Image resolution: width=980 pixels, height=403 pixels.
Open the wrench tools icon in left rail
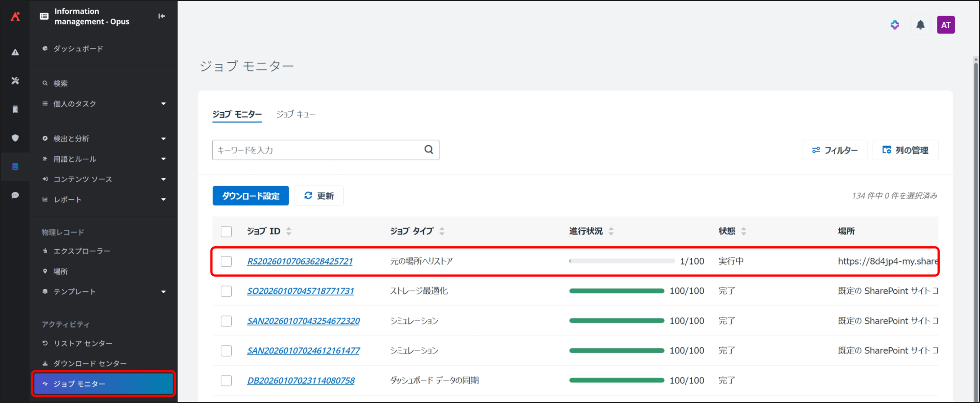point(15,81)
